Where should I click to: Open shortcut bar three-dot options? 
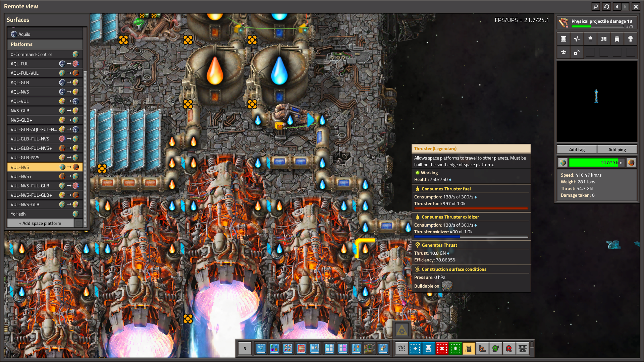point(532,345)
